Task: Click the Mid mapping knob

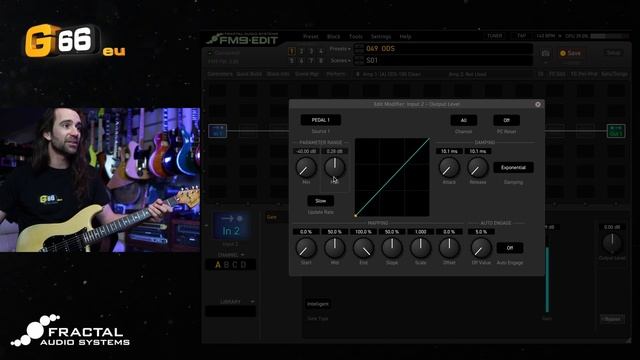Action: (334, 248)
